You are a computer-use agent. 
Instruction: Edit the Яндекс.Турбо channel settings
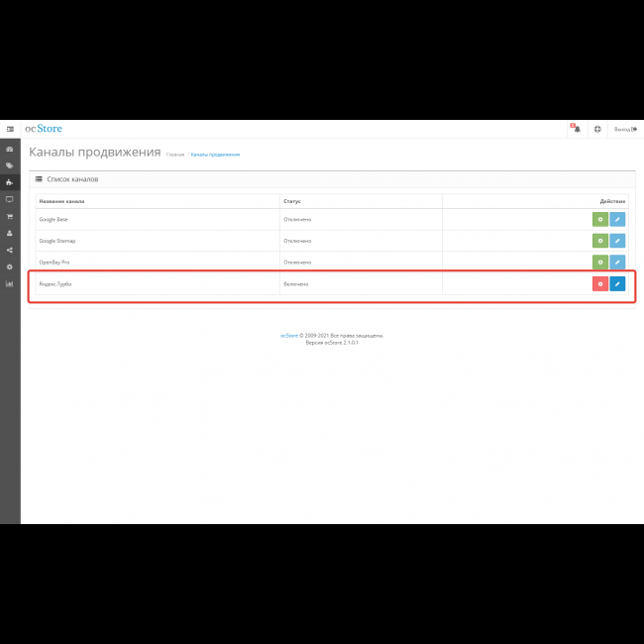point(617,284)
